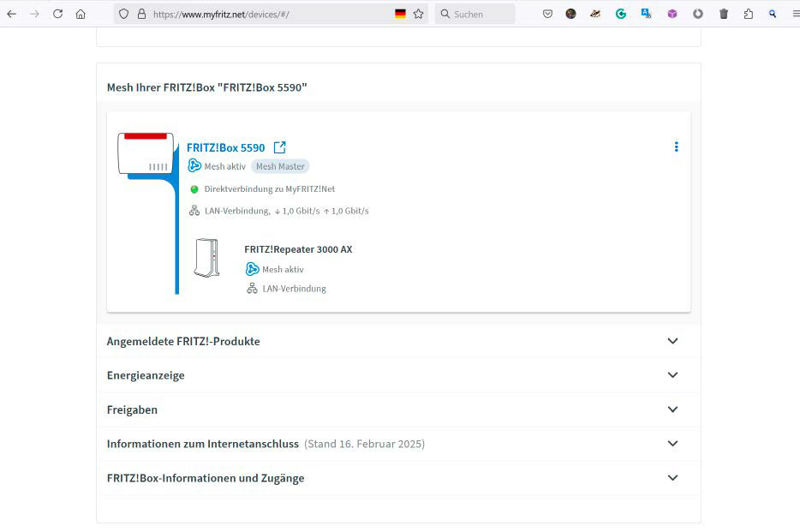
Task: Open the extensions puzzle piece menu
Action: (x=749, y=14)
